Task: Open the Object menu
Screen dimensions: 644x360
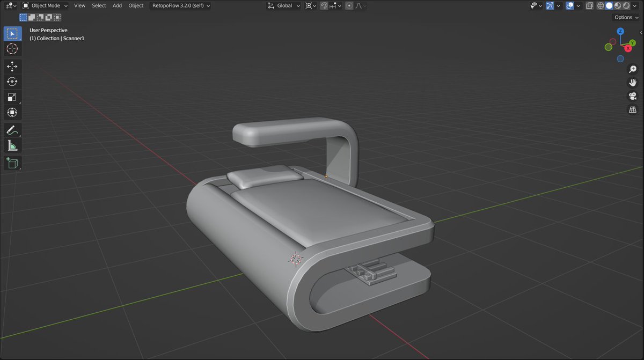Action: pyautogui.click(x=136, y=5)
